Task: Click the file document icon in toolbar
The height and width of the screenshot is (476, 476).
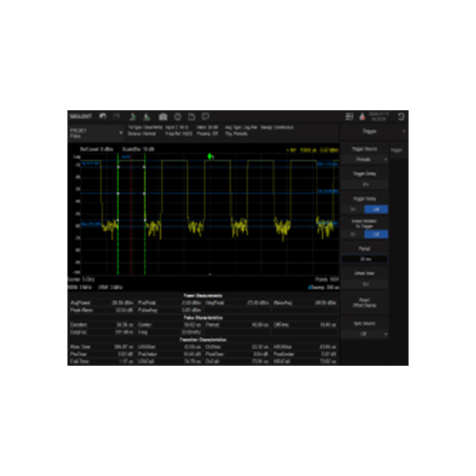Action: point(191,116)
